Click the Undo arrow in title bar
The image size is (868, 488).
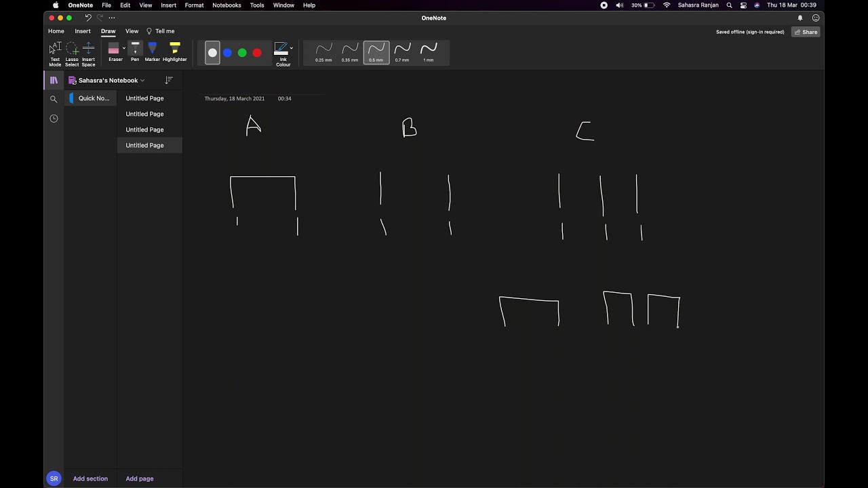pos(87,18)
